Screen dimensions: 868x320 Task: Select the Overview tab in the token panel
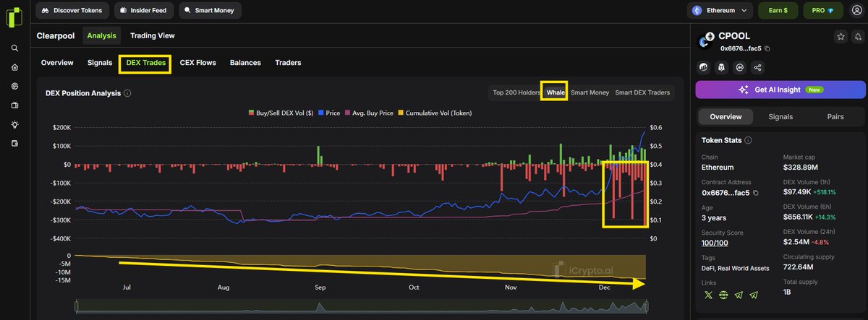tap(726, 116)
